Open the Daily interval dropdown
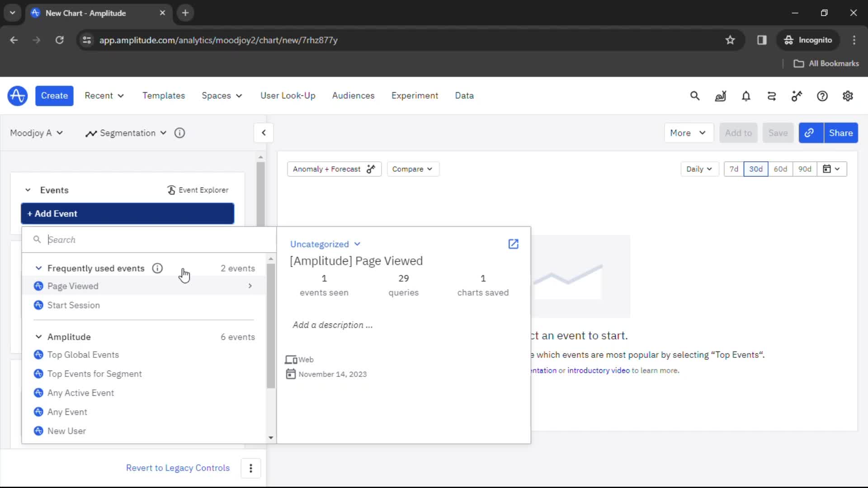Viewport: 868px width, 488px height. click(x=699, y=169)
